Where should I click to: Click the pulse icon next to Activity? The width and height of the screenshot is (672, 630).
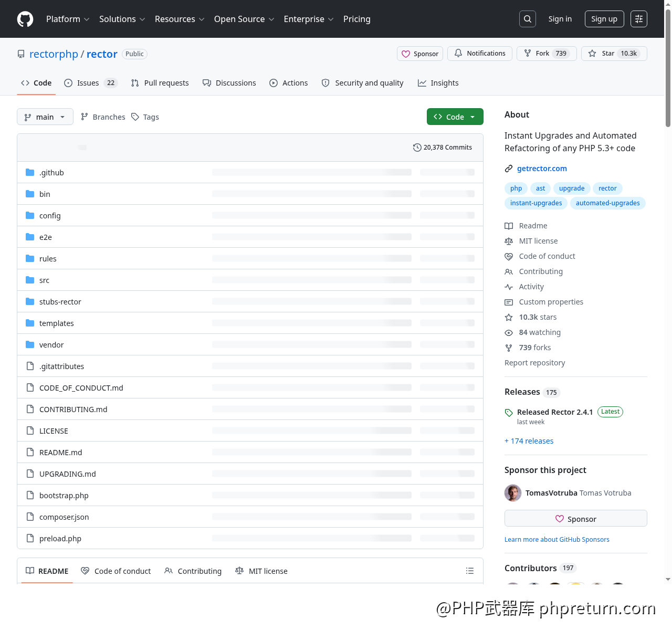509,287
